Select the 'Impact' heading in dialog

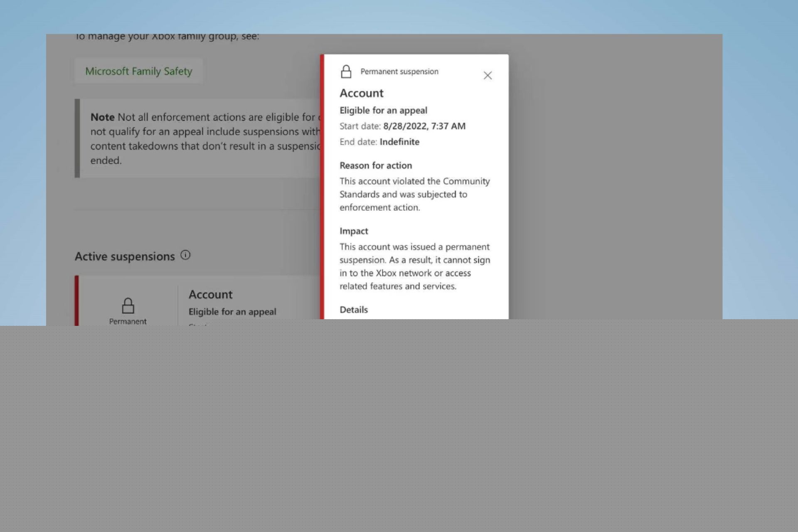[354, 231]
